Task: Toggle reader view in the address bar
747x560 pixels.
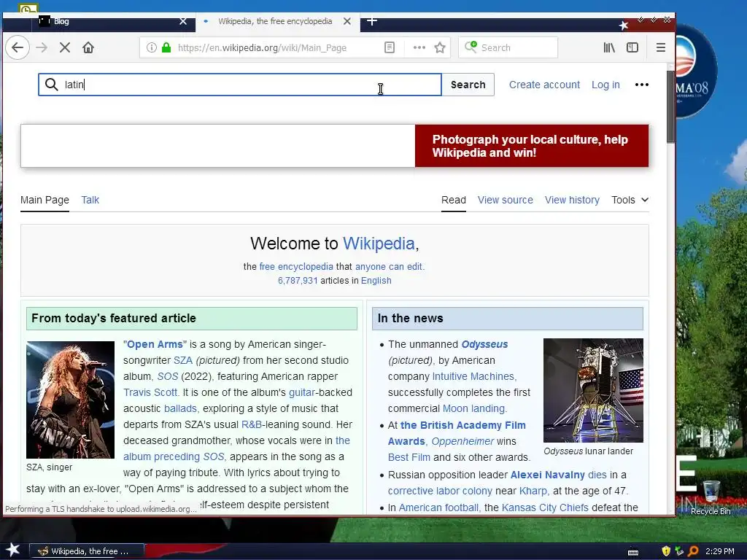Action: pos(390,47)
